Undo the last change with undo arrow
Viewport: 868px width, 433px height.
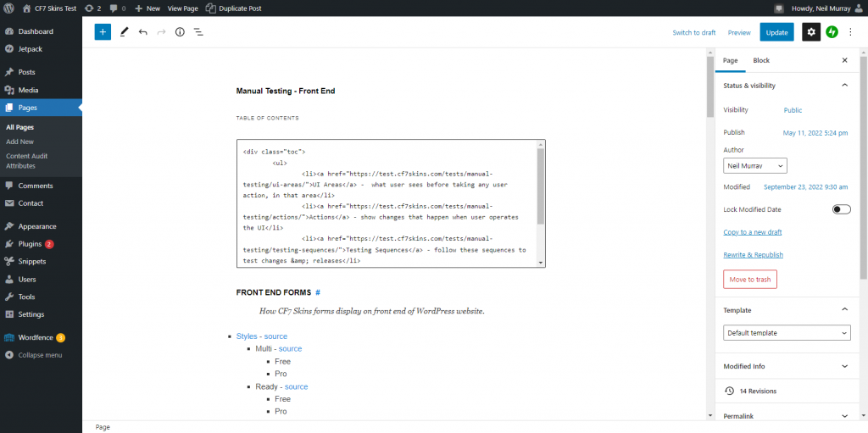pyautogui.click(x=142, y=32)
